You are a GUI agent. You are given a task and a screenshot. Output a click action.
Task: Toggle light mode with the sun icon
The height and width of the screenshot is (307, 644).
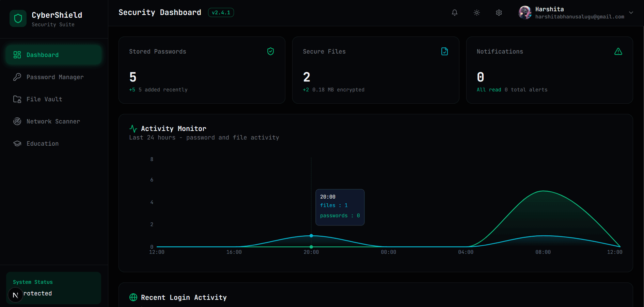pyautogui.click(x=476, y=12)
